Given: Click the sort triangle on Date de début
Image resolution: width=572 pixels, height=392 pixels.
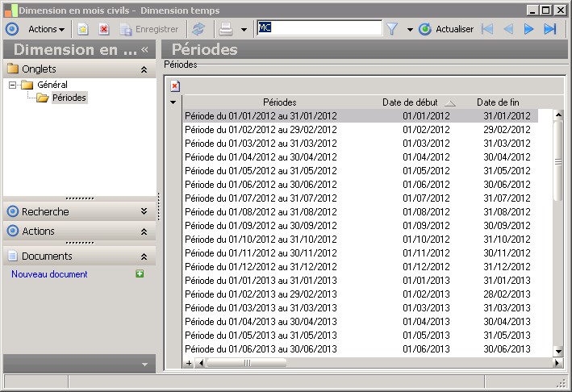Looking at the screenshot, I should [450, 103].
